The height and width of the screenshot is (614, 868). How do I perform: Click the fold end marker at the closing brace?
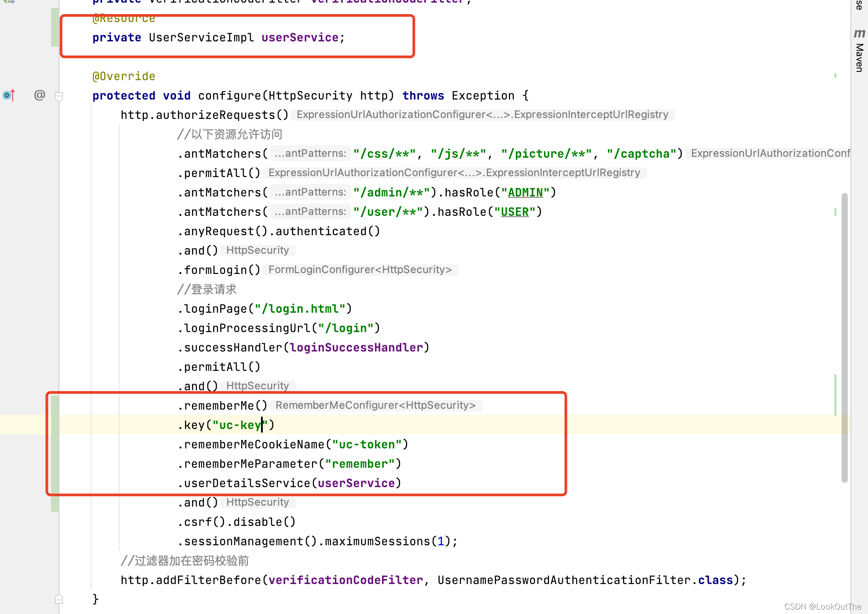pos(59,599)
